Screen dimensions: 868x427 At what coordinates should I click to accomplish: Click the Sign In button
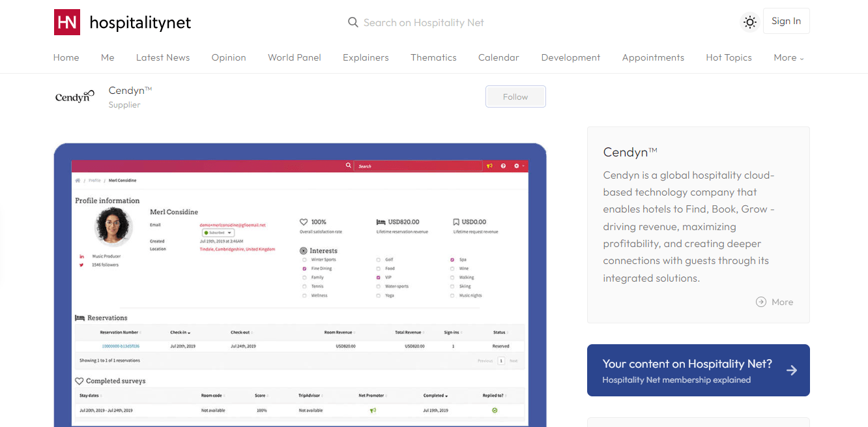tap(786, 21)
